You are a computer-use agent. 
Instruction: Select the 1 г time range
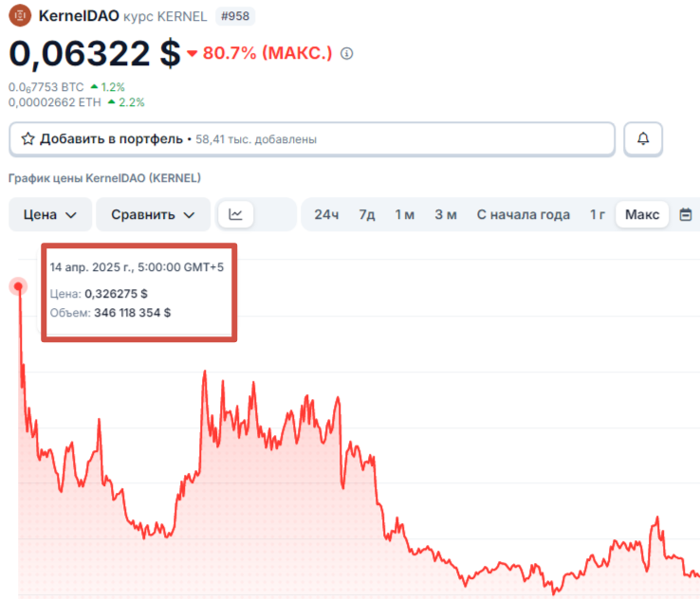pos(598,214)
